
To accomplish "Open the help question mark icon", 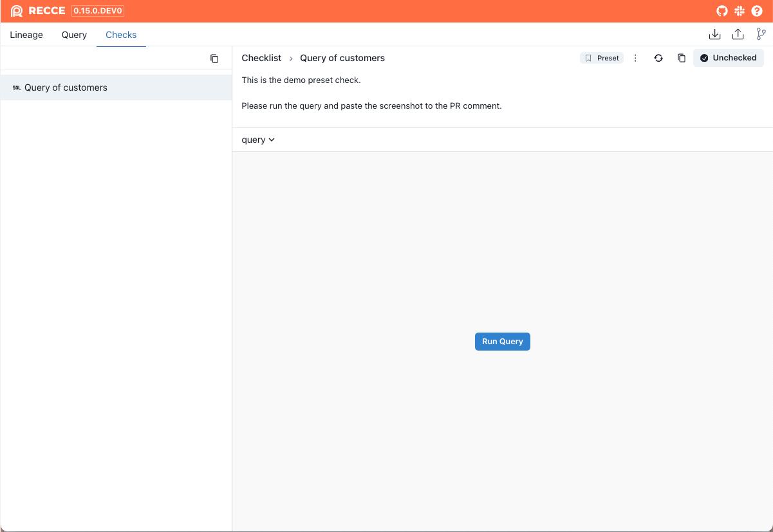I will [x=757, y=11].
